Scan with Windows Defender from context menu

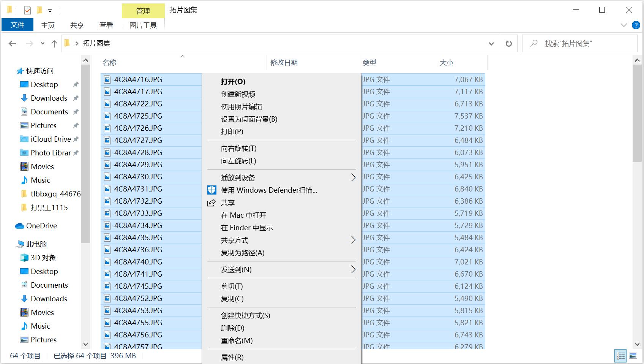(x=268, y=190)
